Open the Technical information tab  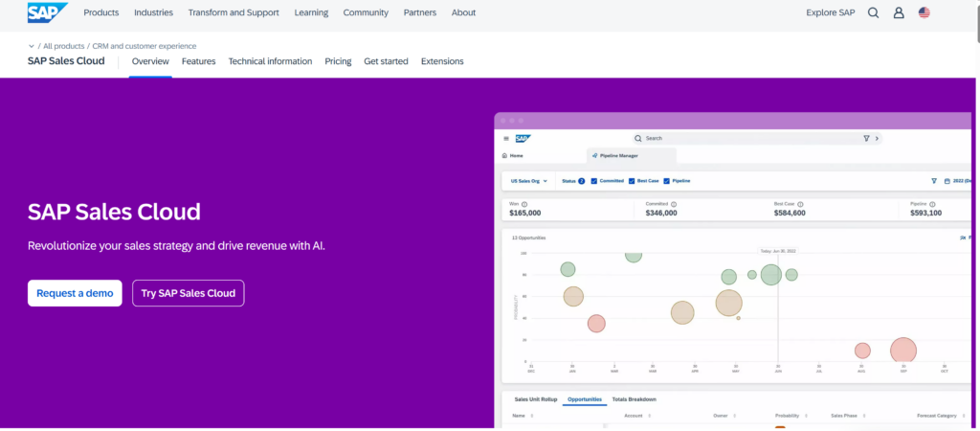[x=270, y=61]
